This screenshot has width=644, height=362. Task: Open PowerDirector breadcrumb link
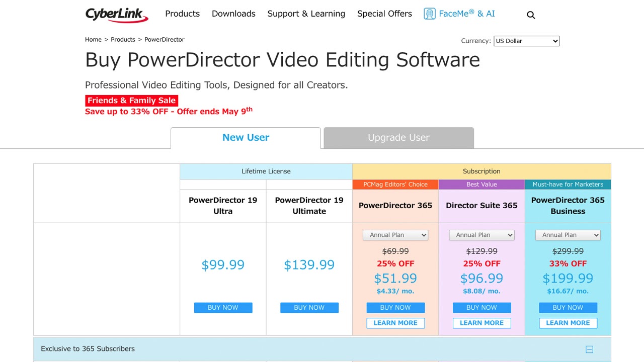(x=165, y=40)
